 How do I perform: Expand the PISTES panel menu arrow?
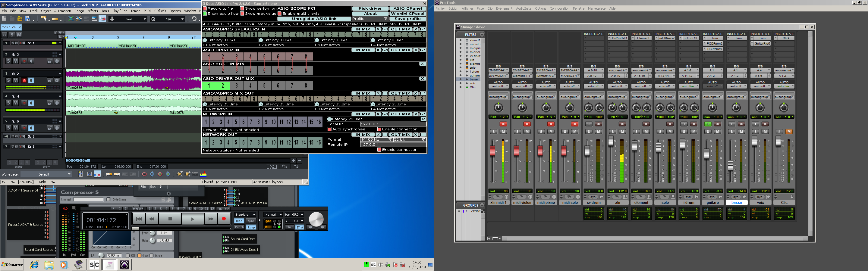click(x=482, y=35)
